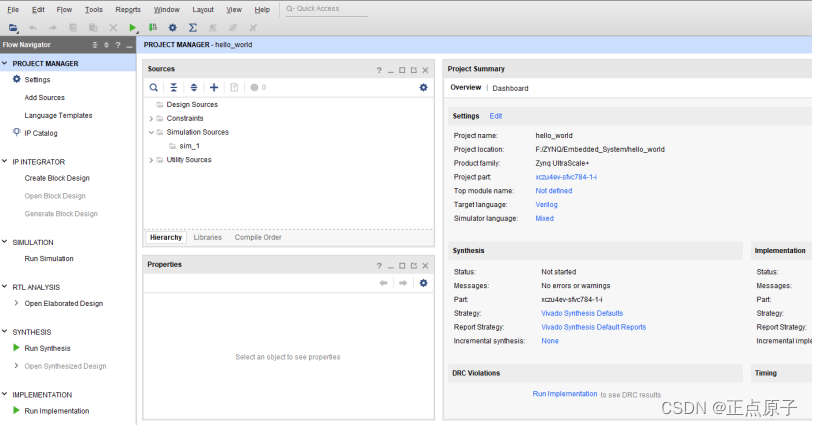Open project toolbar icon
This screenshot has width=813, height=426.
(x=13, y=28)
